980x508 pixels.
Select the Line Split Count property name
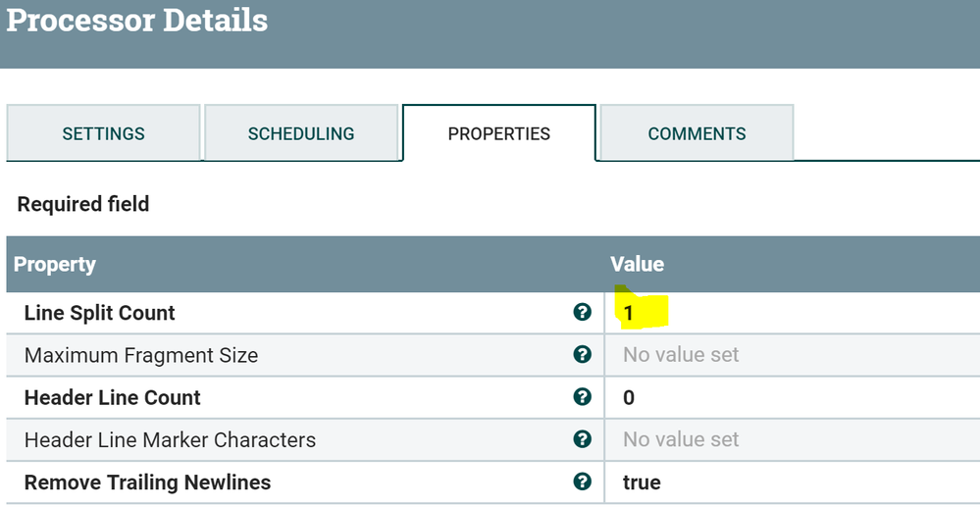[x=99, y=314]
